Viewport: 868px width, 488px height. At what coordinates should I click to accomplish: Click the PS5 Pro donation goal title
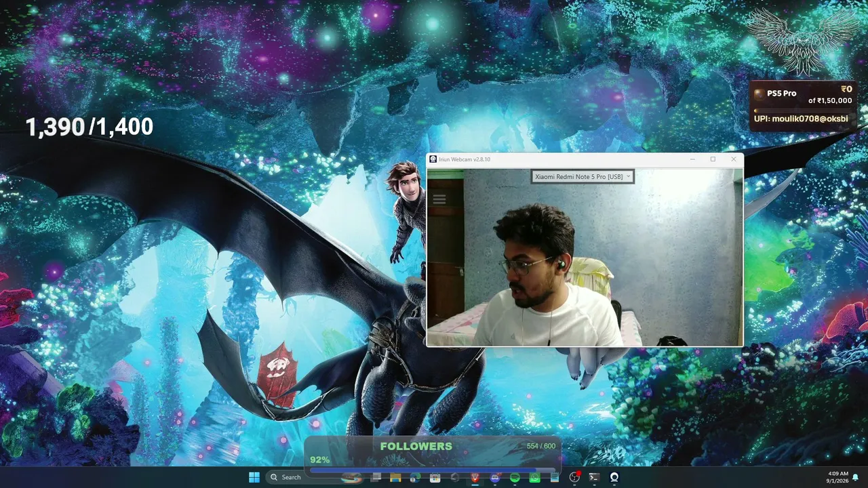[782, 94]
